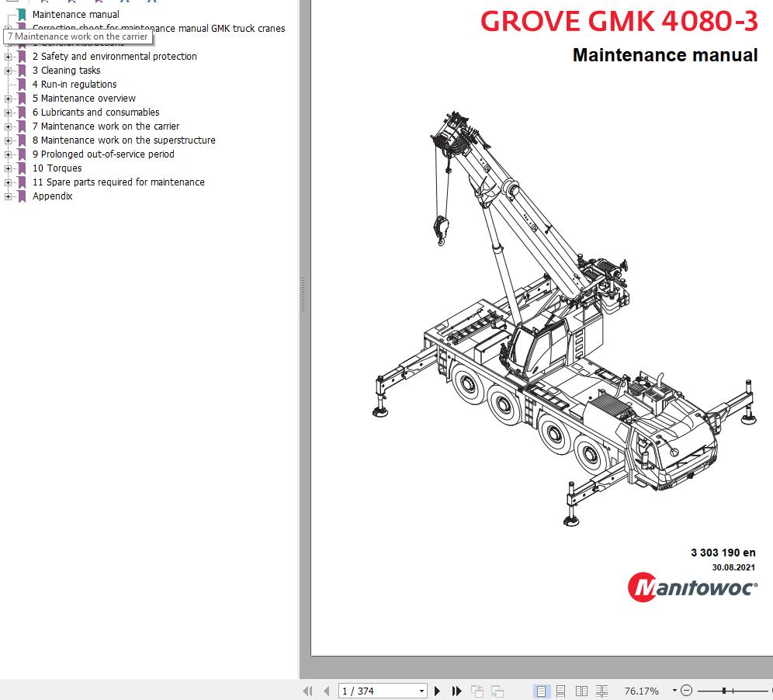Click bookmark icon beside 4 Run-in regulations
The image size is (773, 700).
click(22, 85)
